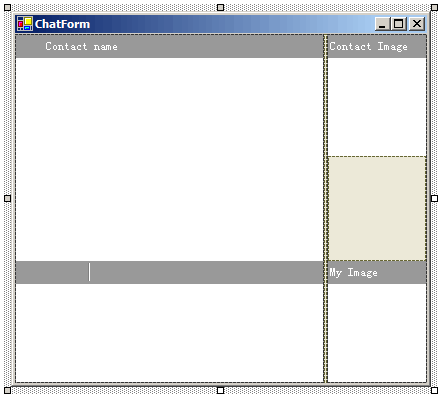This screenshot has width=441, height=399.
Task: Click the top-left form sizing handle
Action: tap(7, 7)
